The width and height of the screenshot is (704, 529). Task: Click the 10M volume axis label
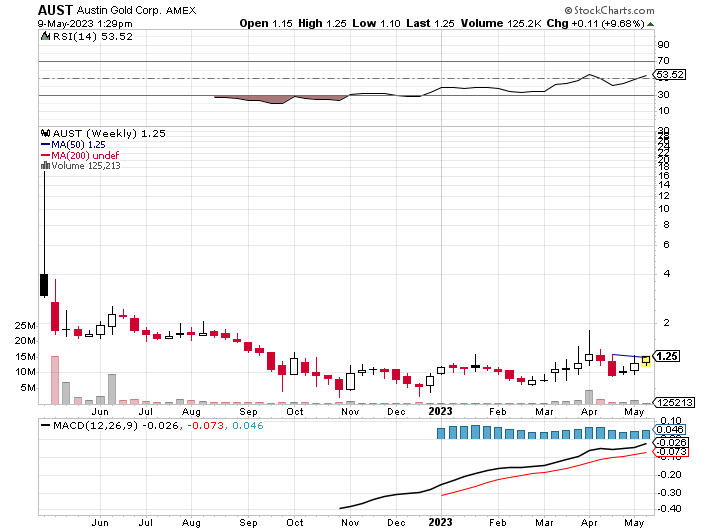coord(25,372)
